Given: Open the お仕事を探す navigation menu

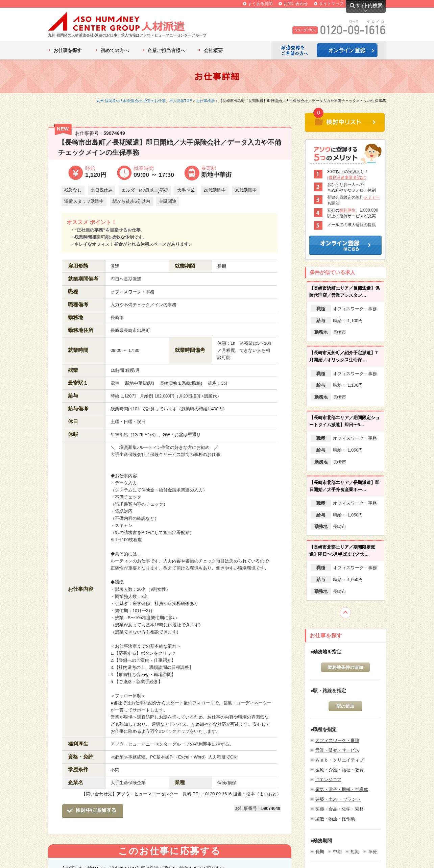Looking at the screenshot, I should 65,50.
